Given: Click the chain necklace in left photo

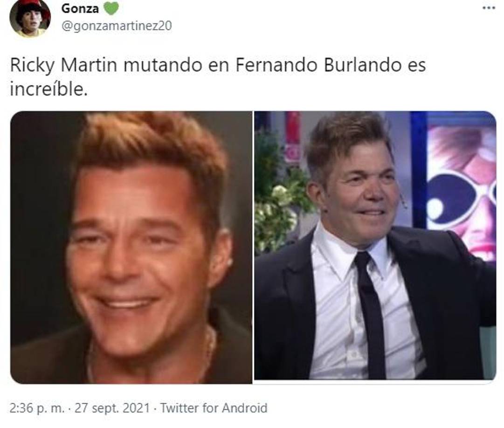Looking at the screenshot, I should [x=151, y=357].
